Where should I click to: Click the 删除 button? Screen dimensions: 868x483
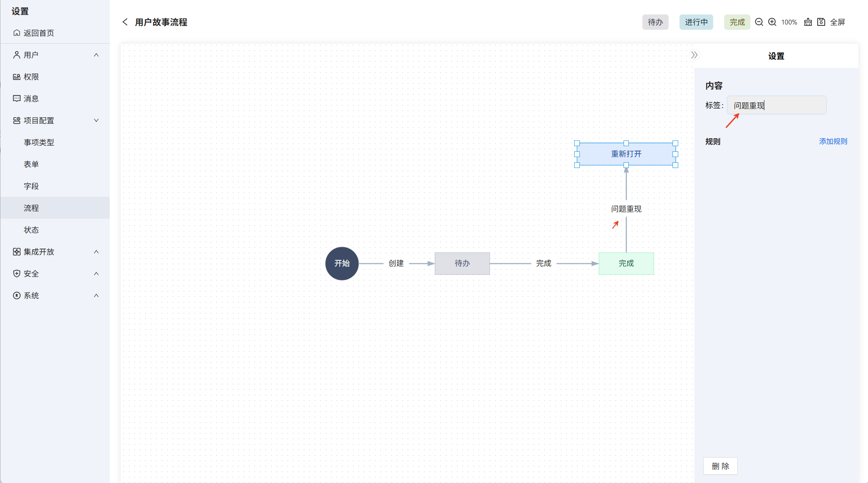point(720,466)
